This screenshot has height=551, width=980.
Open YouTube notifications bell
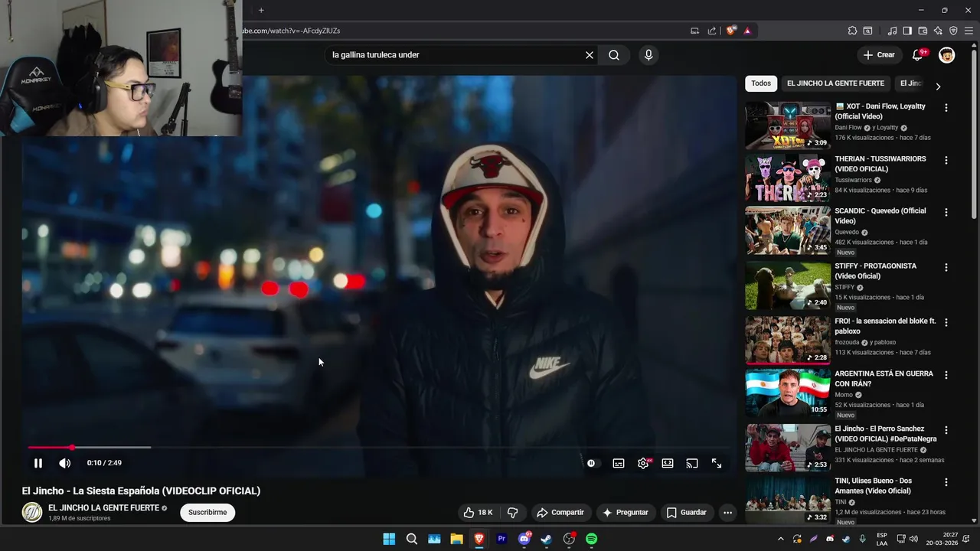coord(918,55)
